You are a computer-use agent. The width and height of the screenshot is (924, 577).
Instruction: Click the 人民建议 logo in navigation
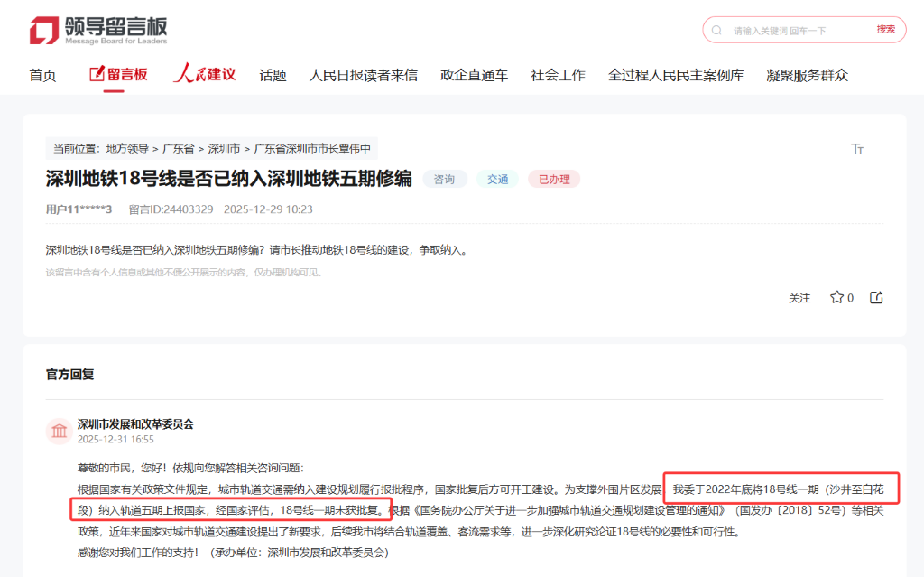click(x=205, y=75)
